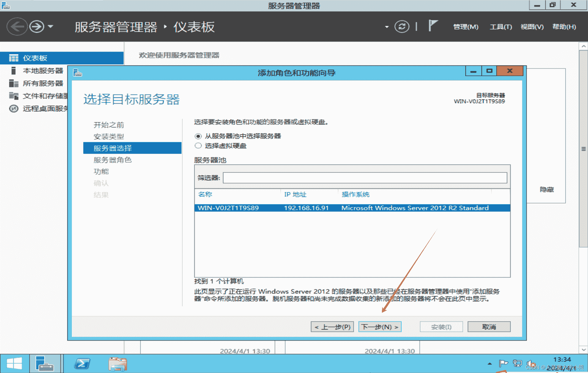588x373 pixels.
Task: Open File Explorer from taskbar
Action: tap(117, 364)
